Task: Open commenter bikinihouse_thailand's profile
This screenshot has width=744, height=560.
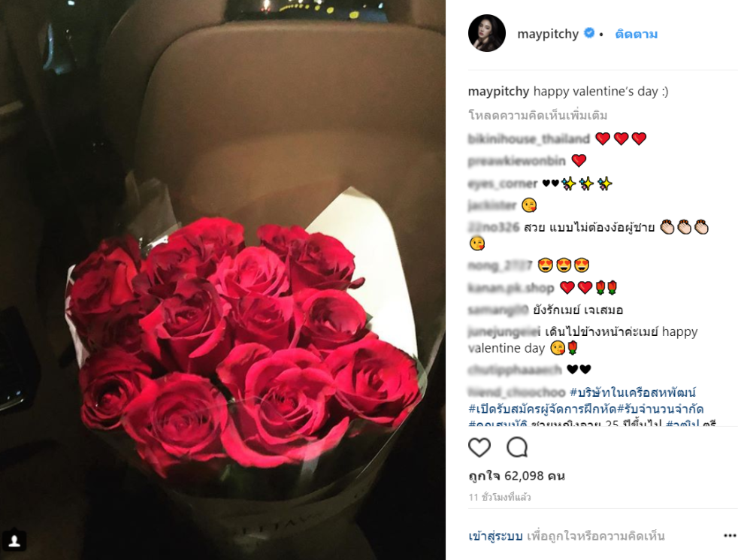Action: click(x=528, y=138)
